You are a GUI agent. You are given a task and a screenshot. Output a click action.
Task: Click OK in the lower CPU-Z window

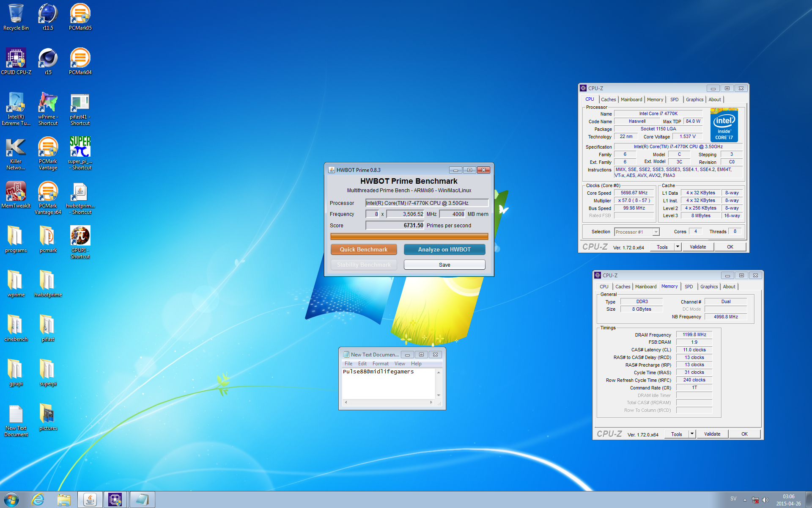coord(745,434)
